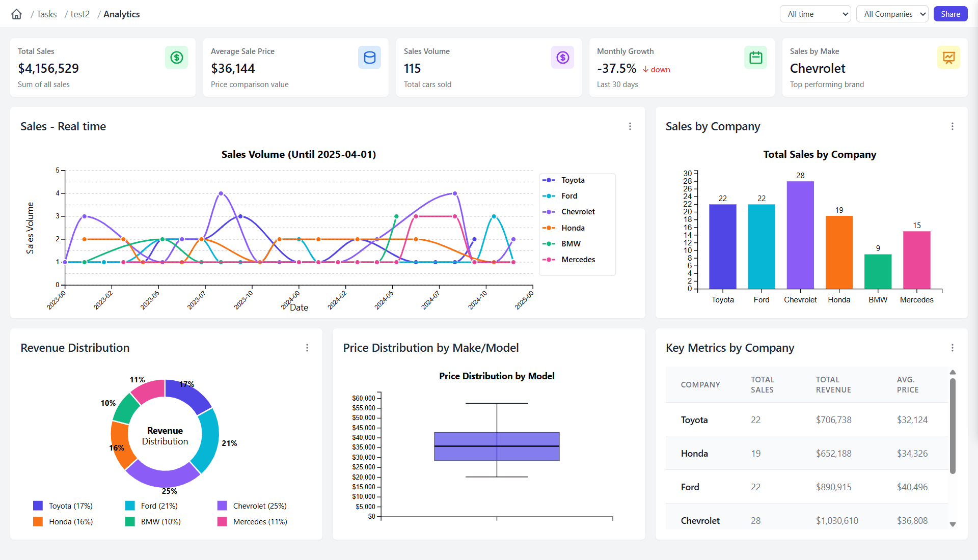Navigate to Tasks breadcrumb
The width and height of the screenshot is (978, 560).
pyautogui.click(x=46, y=14)
